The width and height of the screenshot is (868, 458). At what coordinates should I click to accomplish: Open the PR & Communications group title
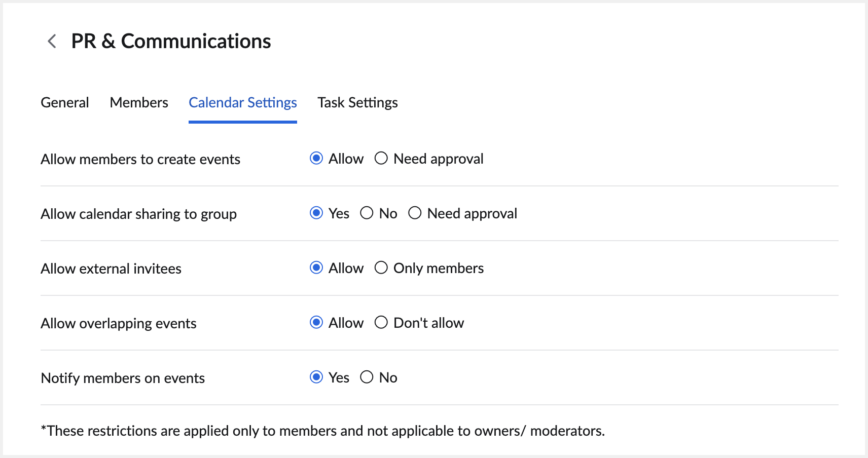pyautogui.click(x=170, y=41)
